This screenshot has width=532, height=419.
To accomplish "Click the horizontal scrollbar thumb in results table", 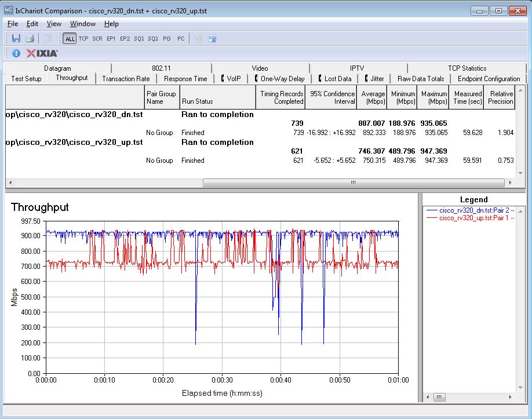I will pos(353,183).
